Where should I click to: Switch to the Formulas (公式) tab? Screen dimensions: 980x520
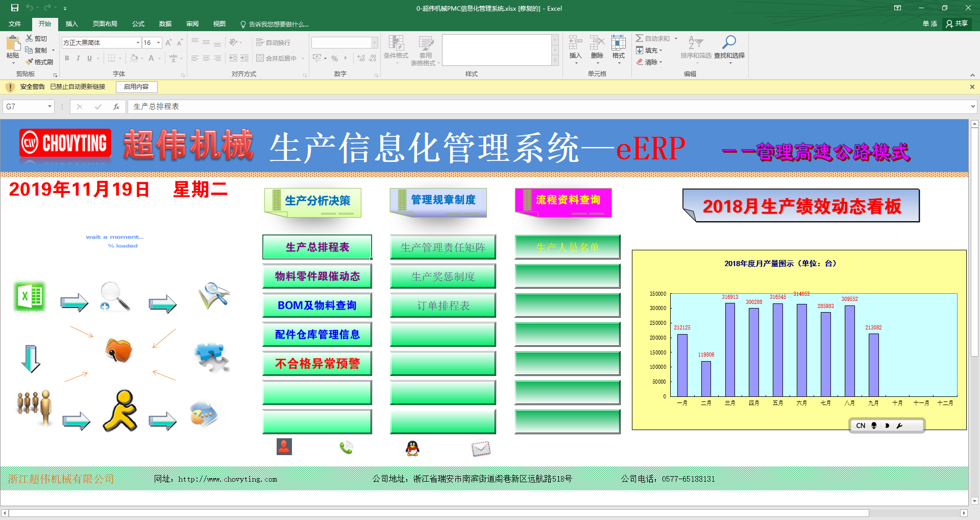(138, 24)
